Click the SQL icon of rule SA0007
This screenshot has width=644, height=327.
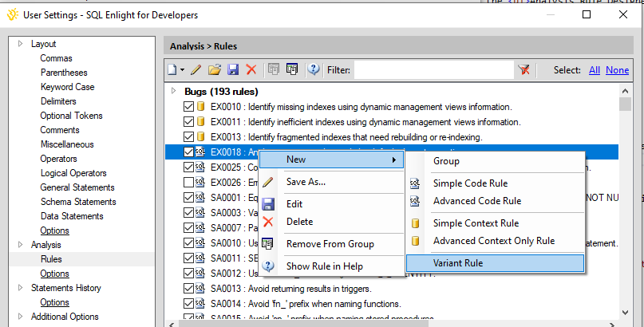click(200, 227)
